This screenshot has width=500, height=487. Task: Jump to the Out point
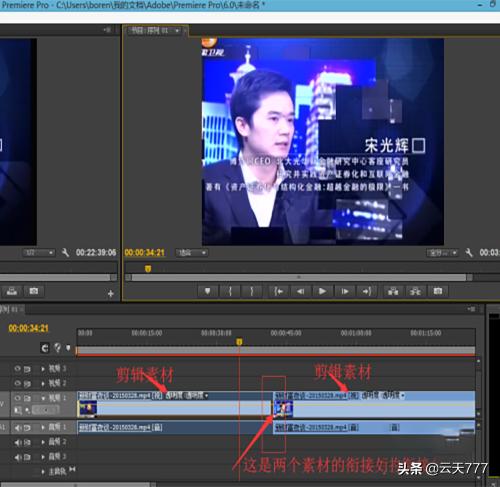(x=367, y=291)
